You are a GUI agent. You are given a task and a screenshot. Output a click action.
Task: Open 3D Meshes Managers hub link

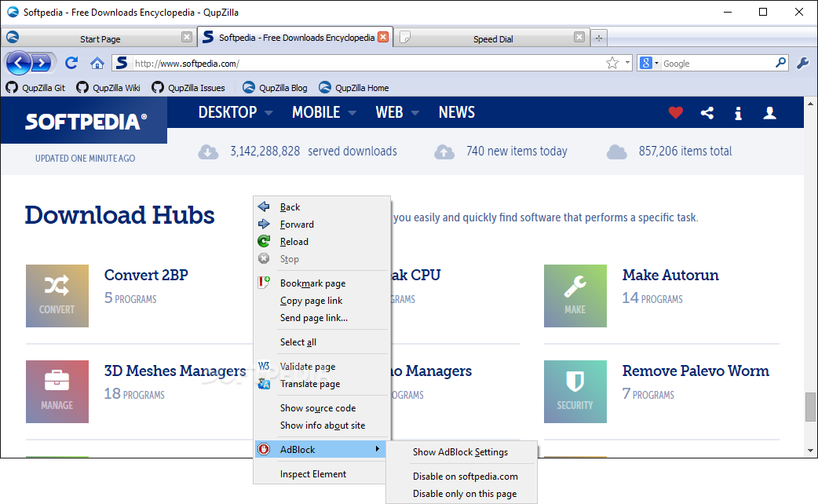click(175, 371)
